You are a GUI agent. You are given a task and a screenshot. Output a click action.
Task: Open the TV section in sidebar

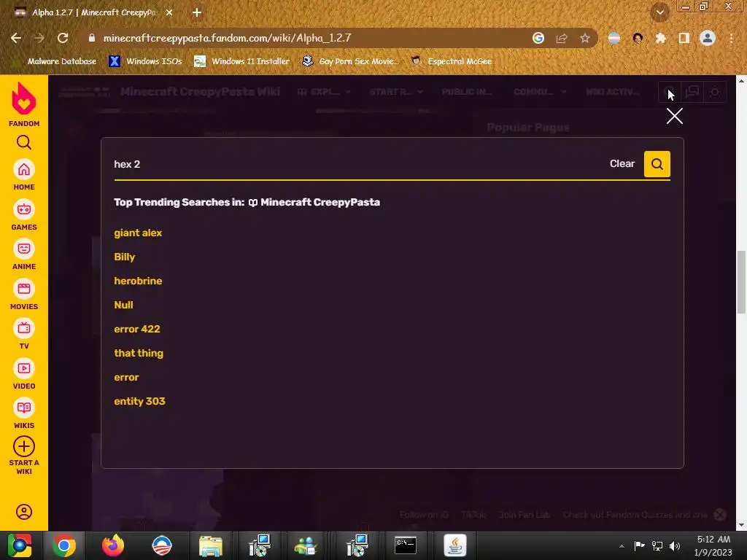point(24,334)
